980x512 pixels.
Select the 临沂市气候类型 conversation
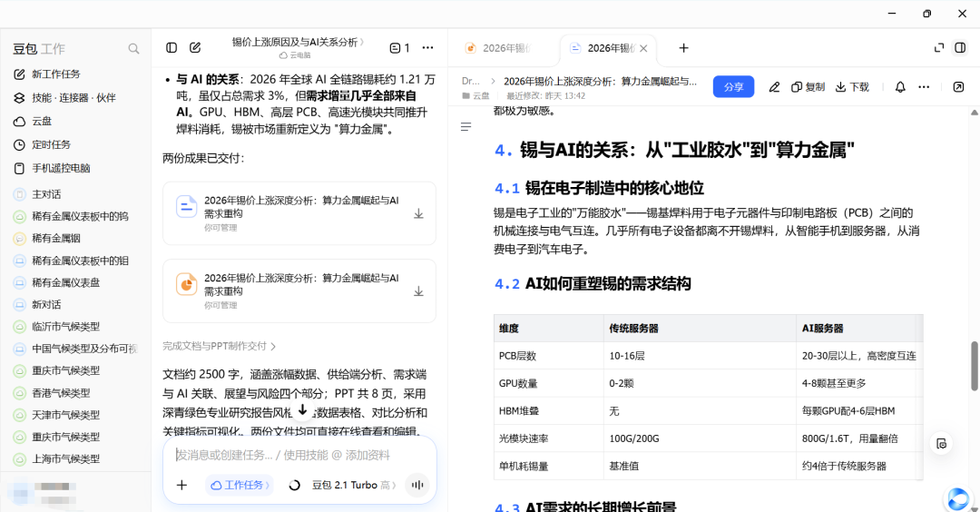pyautogui.click(x=75, y=326)
